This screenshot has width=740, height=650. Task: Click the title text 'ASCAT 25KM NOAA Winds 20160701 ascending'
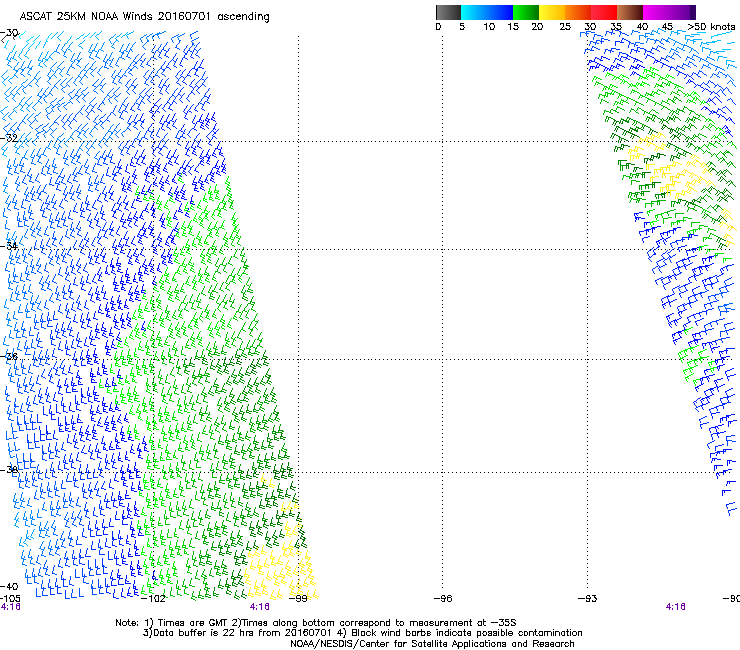(144, 17)
